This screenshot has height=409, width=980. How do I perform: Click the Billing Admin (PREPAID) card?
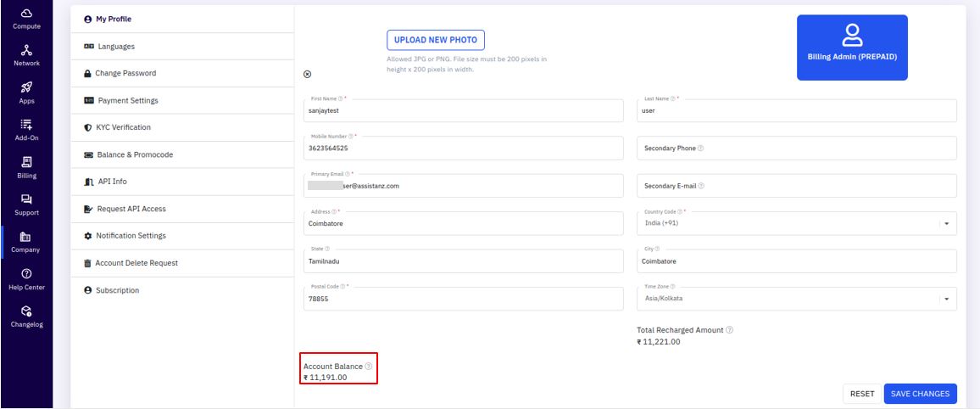click(852, 48)
